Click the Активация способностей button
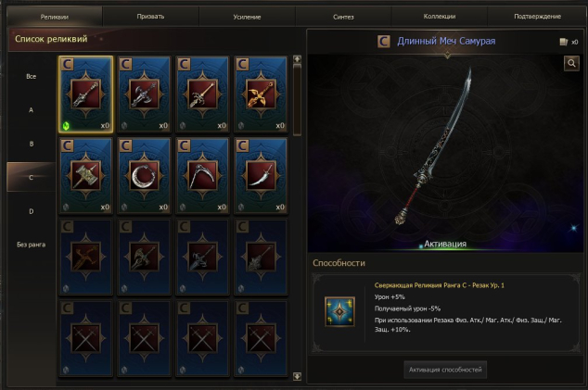Viewport: 588px width, 390px height. click(x=445, y=370)
